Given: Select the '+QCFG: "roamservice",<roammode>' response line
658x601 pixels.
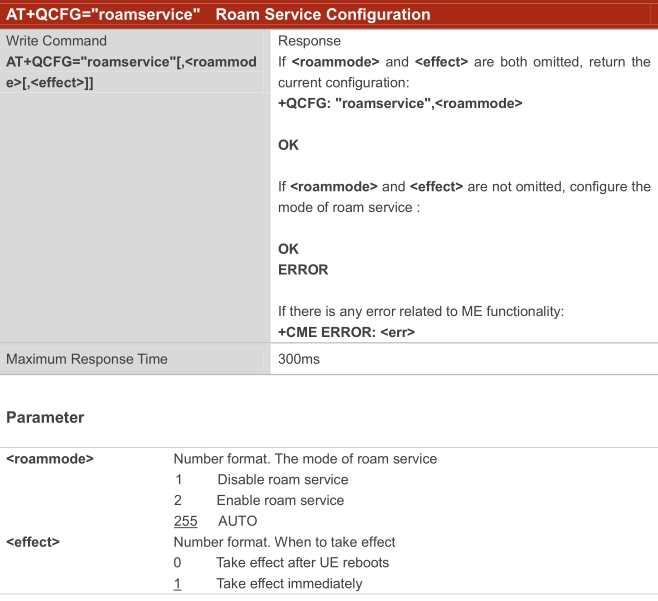Looking at the screenshot, I should [400, 103].
